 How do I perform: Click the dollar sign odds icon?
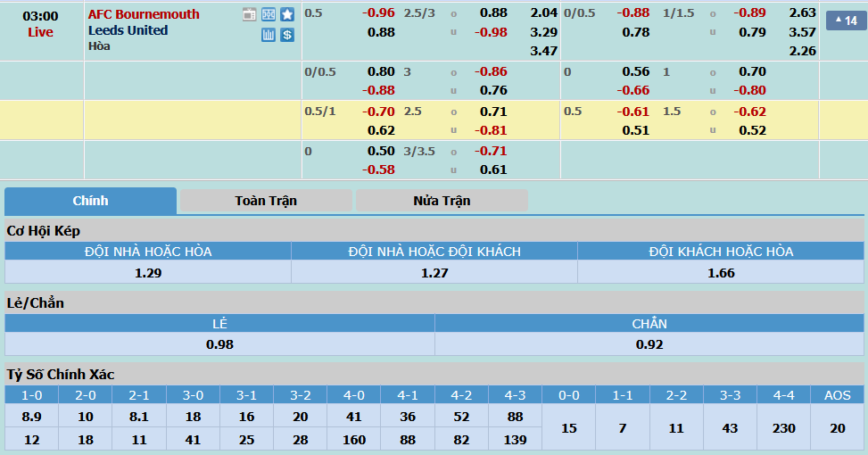[286, 35]
